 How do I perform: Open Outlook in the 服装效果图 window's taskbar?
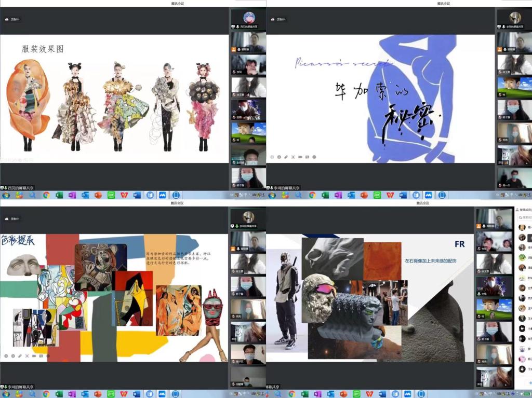(x=85, y=195)
